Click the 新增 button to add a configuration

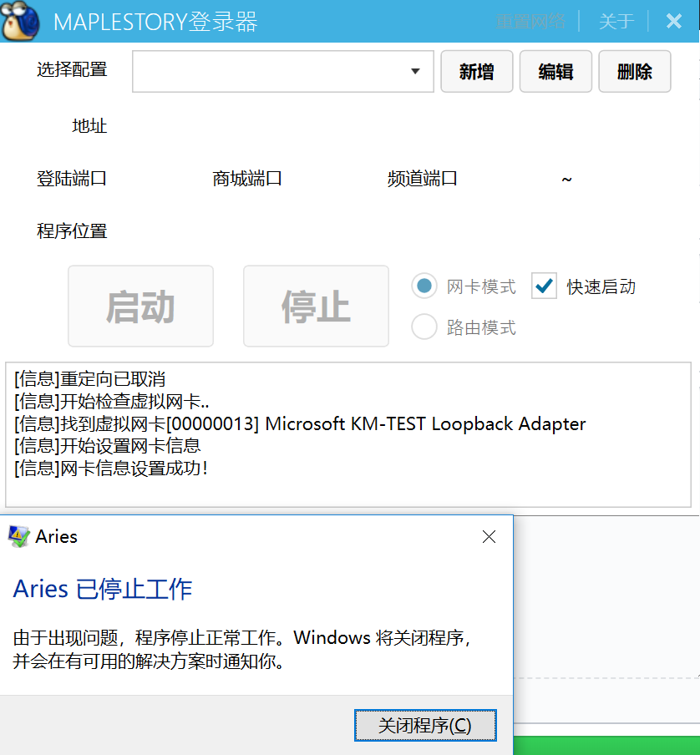click(477, 71)
